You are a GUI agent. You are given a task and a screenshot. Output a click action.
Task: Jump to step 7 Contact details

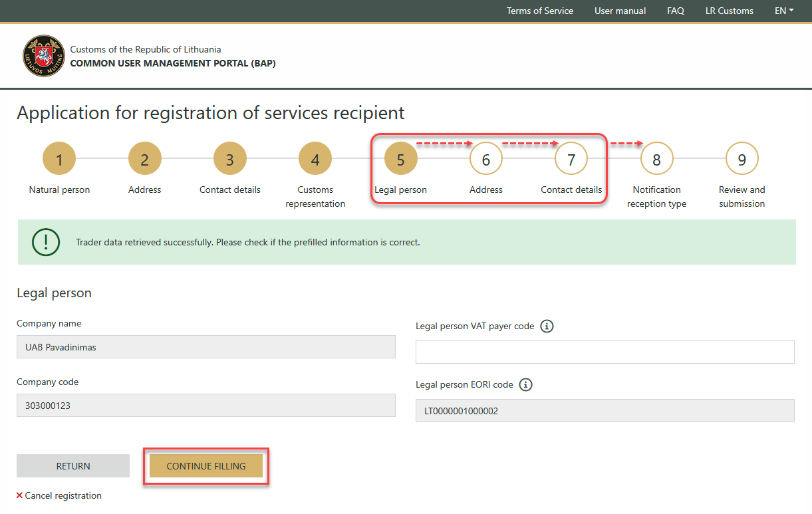571,159
